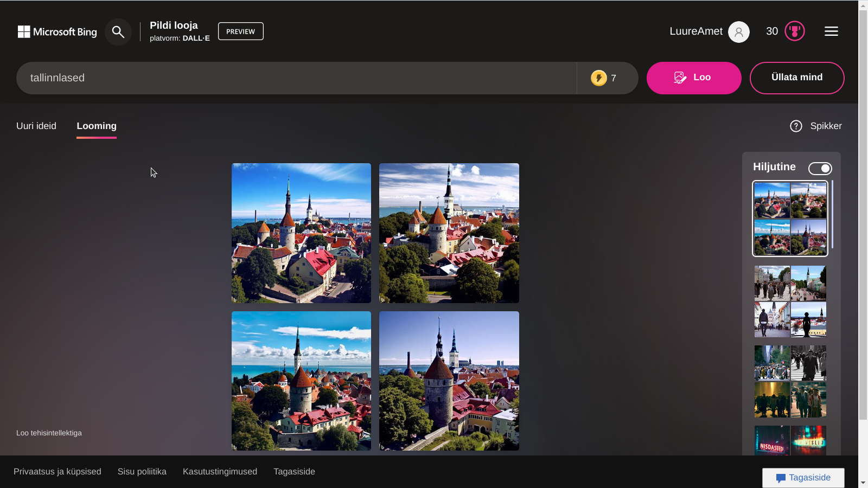Open the bottom-left generated Tallinn image
The height and width of the screenshot is (488, 868).
point(302,381)
